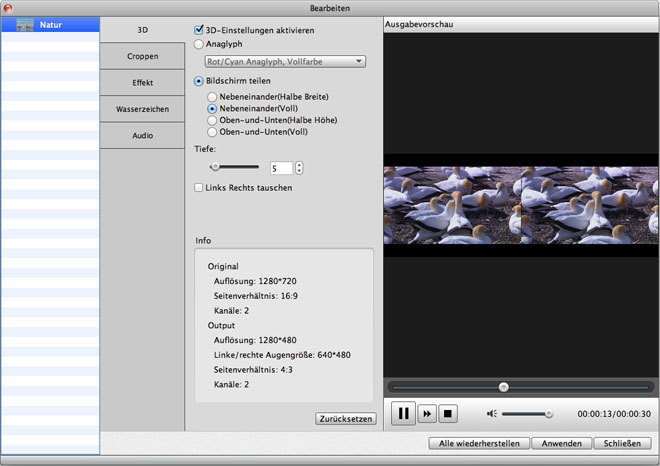The width and height of the screenshot is (660, 466).
Task: Open the Audio tab
Action: coord(142,136)
